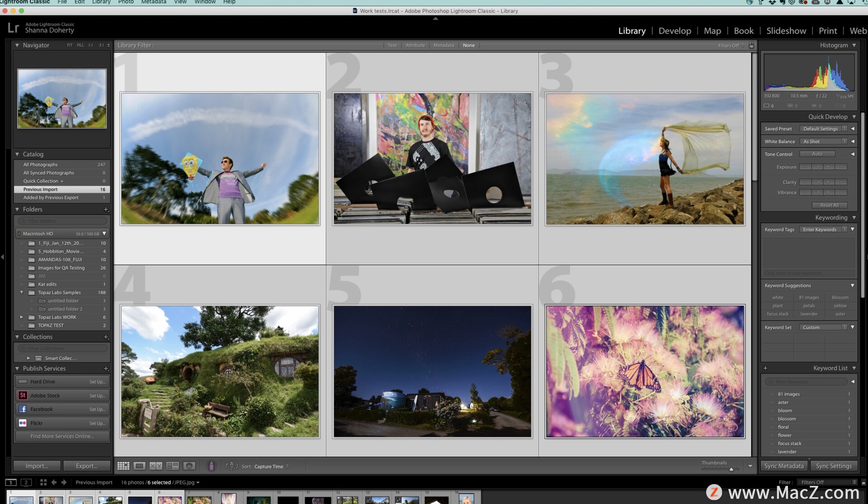The image size is (868, 504).
Task: Select All Photographs in Catalog
Action: click(x=62, y=165)
